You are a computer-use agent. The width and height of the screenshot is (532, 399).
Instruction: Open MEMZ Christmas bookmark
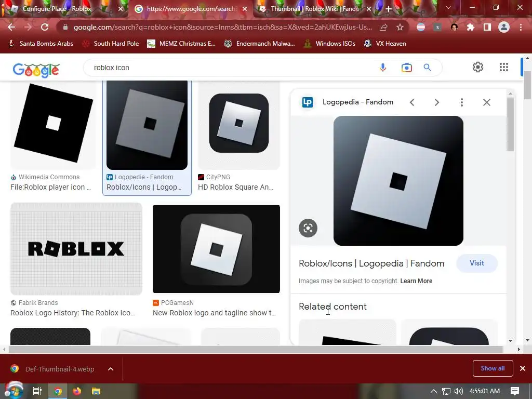click(181, 44)
